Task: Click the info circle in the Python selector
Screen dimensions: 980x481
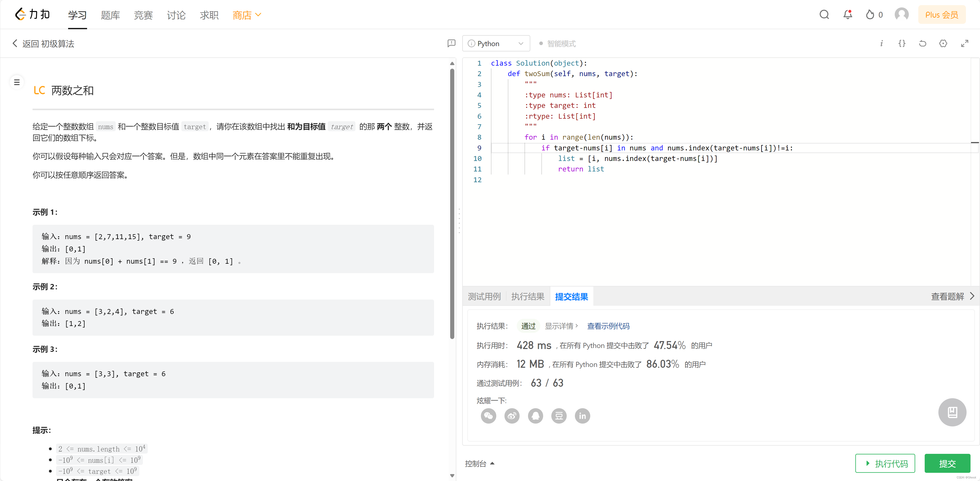Action: (x=471, y=43)
